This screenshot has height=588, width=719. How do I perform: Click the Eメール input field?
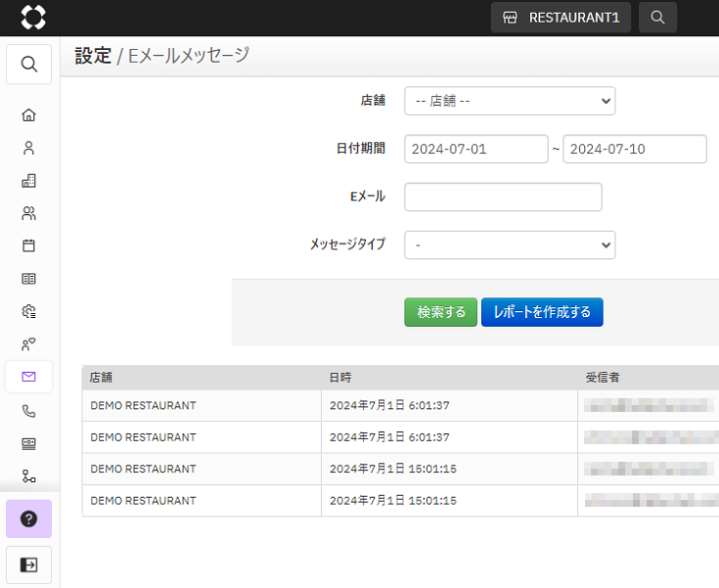503,197
